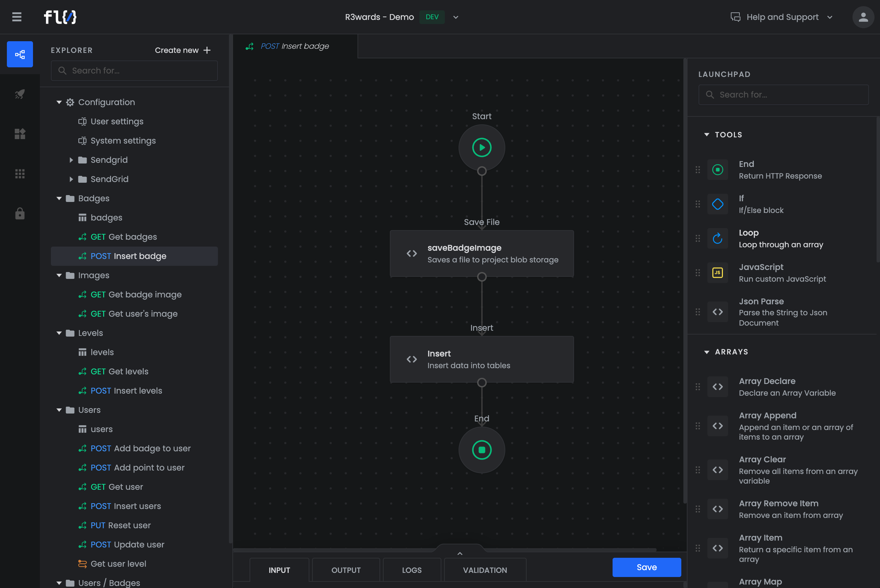Click the Explorer search field
The height and width of the screenshot is (588, 880).
134,70
